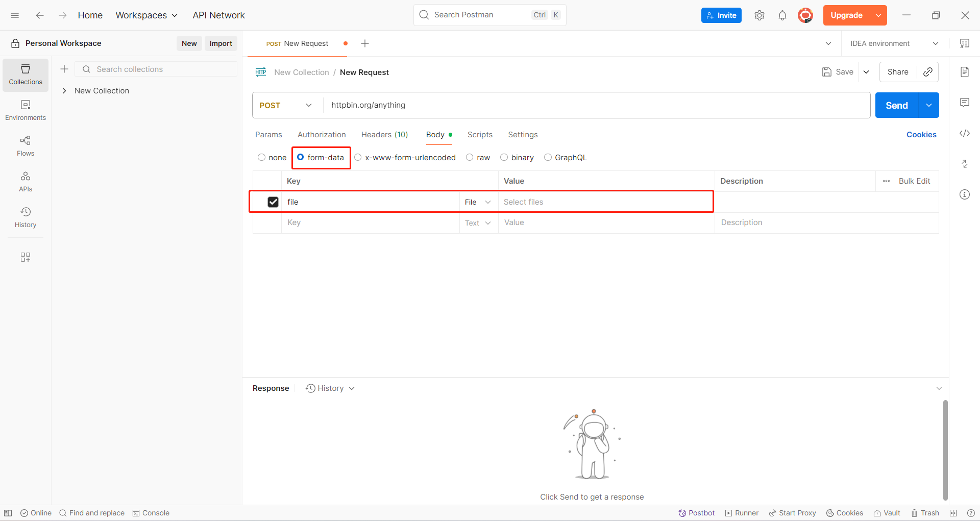Launch the Collection Runner
This screenshot has width=980, height=521.
point(741,513)
